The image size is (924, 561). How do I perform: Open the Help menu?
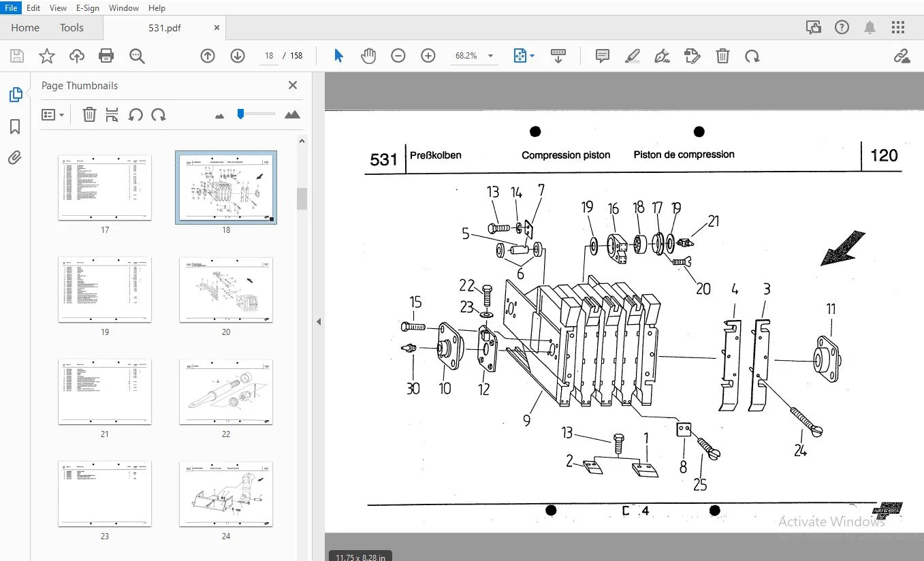coord(157,8)
